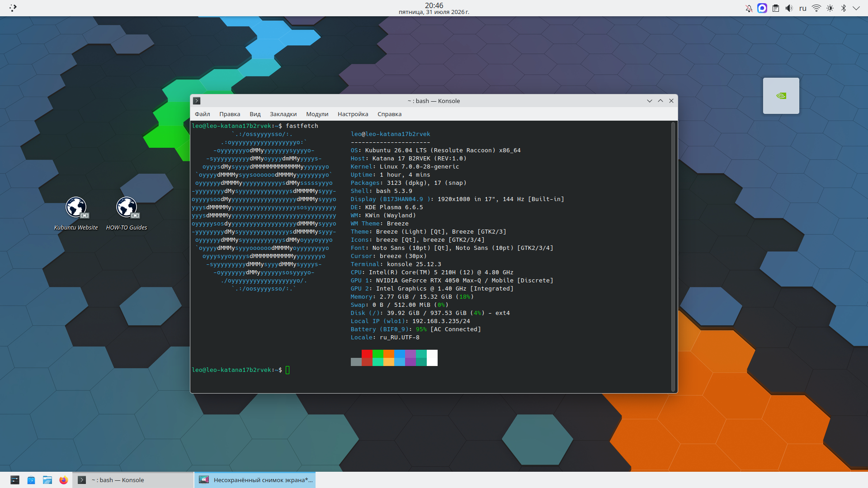Viewport: 868px width, 488px height.
Task: Open the clock showing 20:46
Action: coord(434,8)
